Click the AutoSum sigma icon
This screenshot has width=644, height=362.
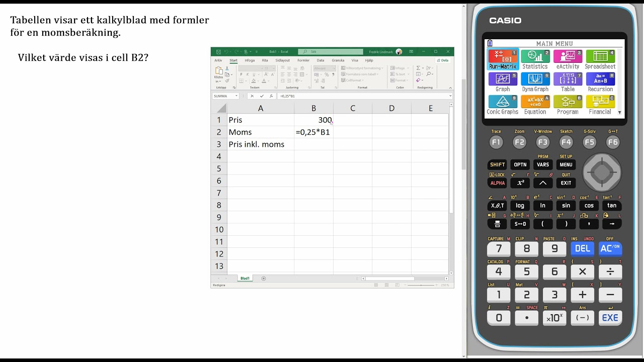419,68
